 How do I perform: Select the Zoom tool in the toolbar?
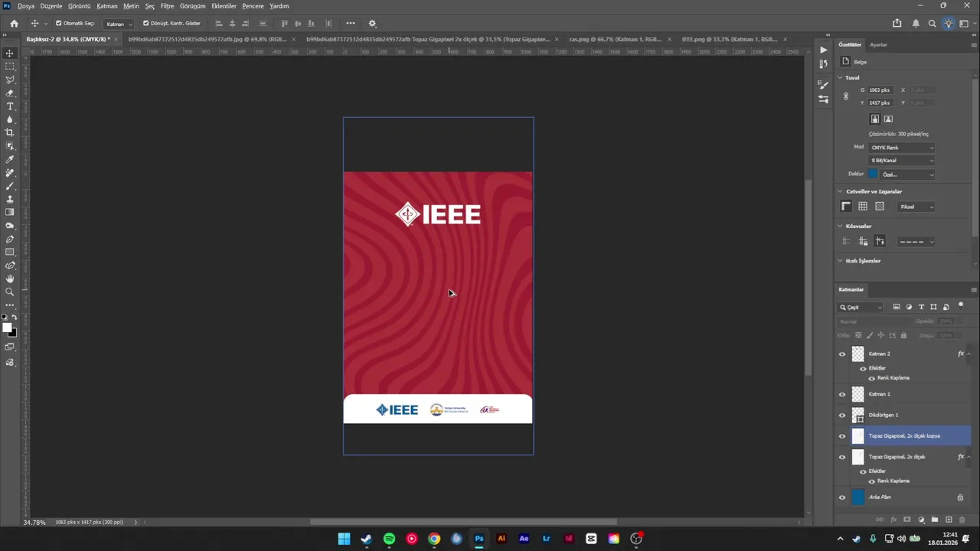10,292
